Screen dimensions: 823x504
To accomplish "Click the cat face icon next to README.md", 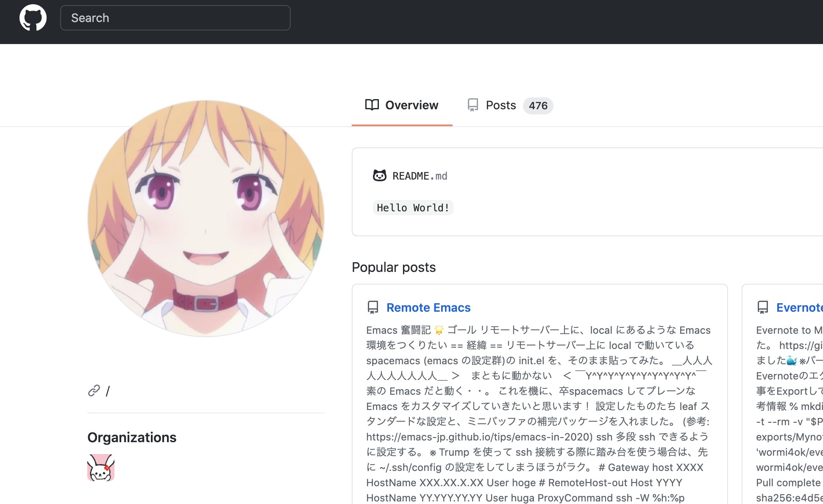I will [379, 175].
